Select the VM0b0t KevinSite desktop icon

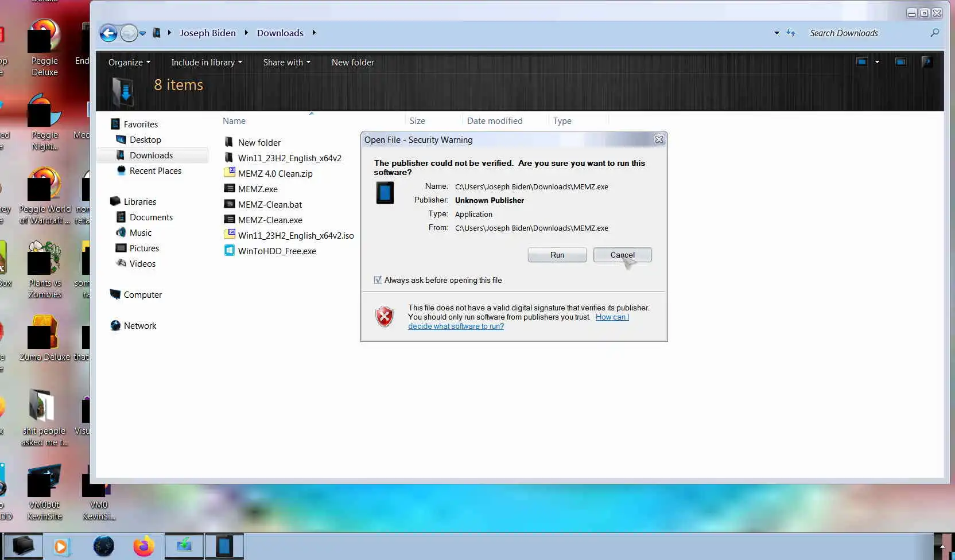click(x=44, y=492)
